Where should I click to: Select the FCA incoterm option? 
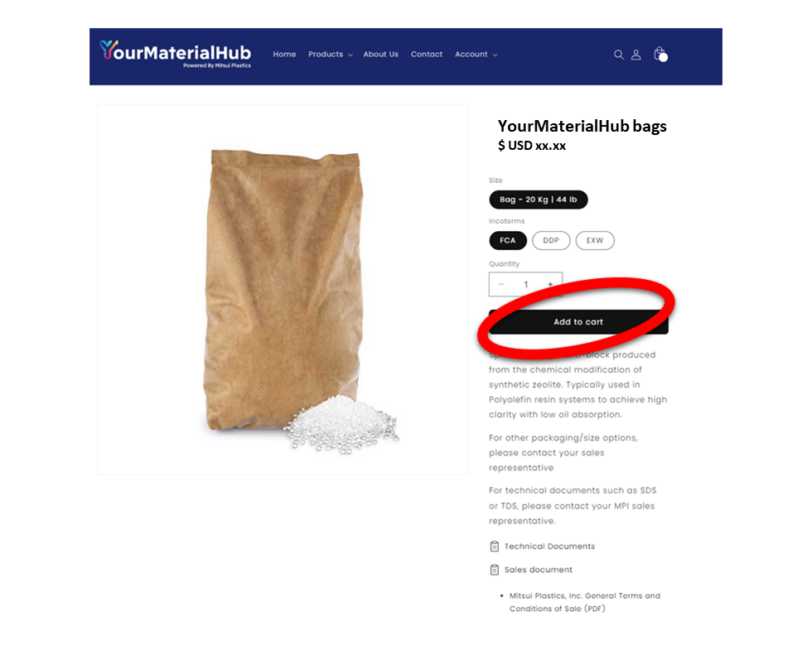click(507, 241)
